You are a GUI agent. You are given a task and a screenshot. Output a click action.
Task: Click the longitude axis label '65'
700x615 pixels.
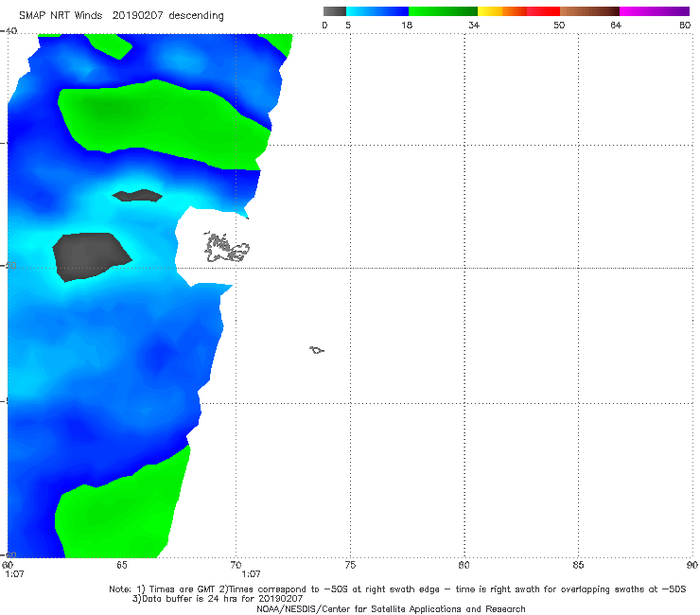coord(121,565)
